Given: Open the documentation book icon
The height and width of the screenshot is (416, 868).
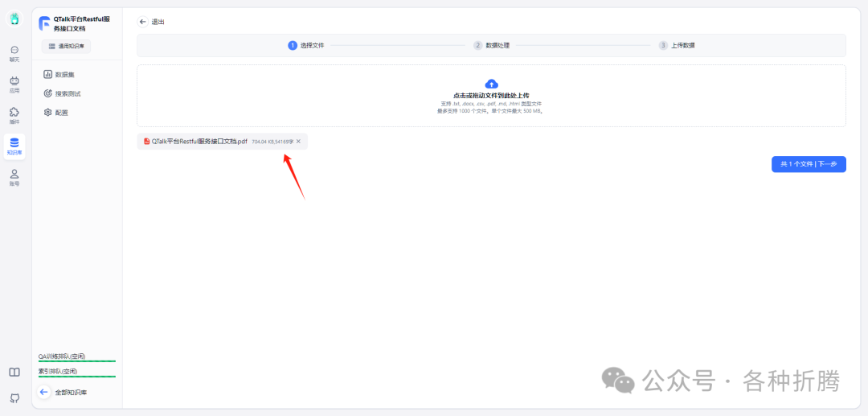Looking at the screenshot, I should click(14, 373).
